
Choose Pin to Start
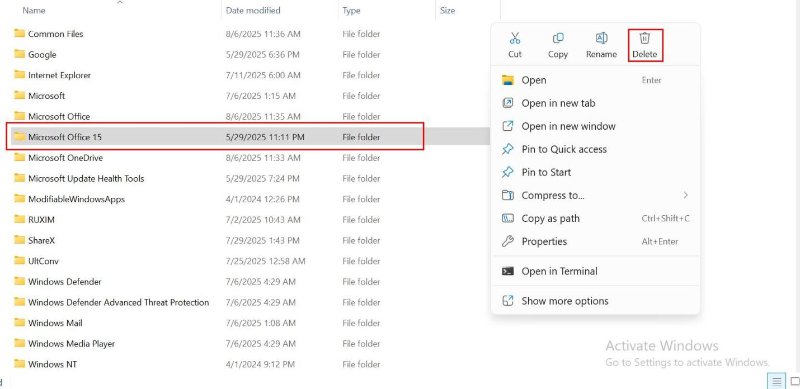click(595, 172)
